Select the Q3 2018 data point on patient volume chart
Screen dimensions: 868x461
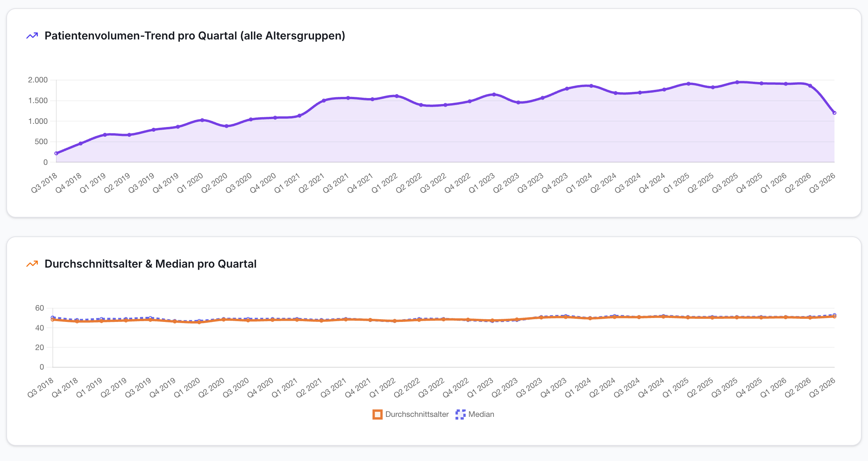pyautogui.click(x=56, y=154)
